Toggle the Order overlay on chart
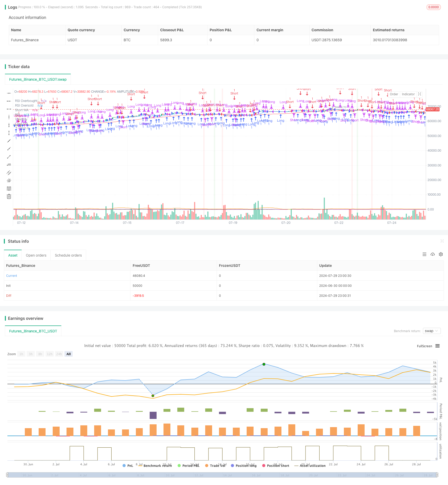 click(394, 94)
